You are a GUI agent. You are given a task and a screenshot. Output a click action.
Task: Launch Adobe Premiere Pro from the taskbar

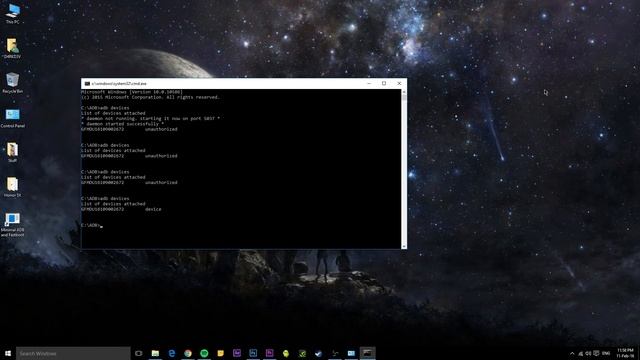coord(269,353)
